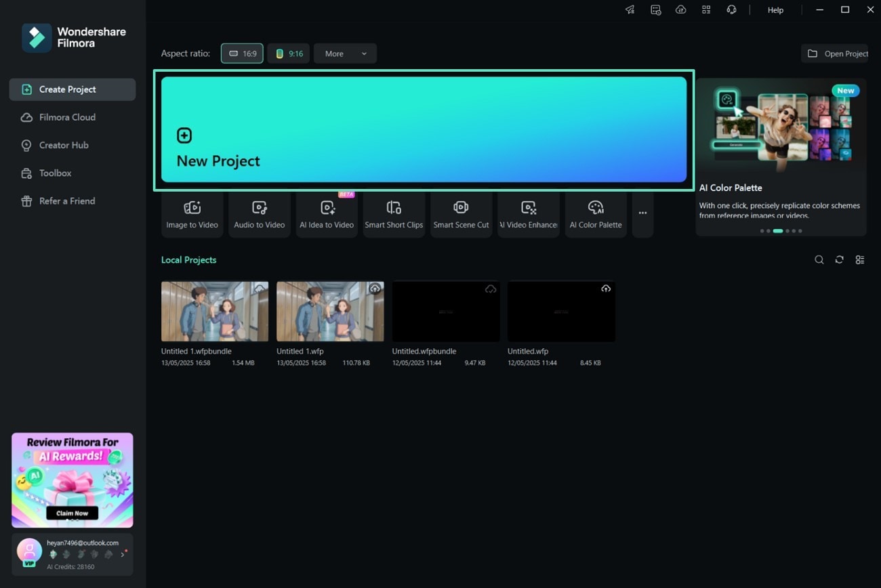Click cloud upload icon on Untitled.wfp thumbnail
The width and height of the screenshot is (881, 588).
click(x=606, y=289)
